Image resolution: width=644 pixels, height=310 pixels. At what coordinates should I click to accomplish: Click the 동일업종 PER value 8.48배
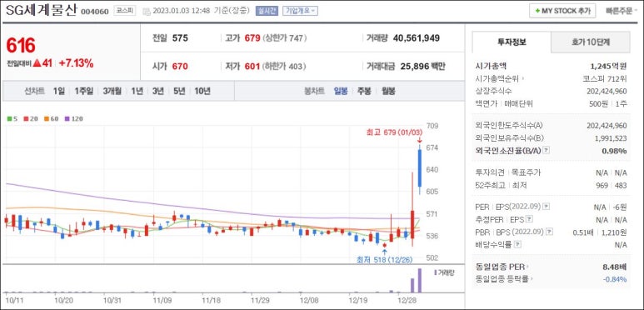(x=615, y=267)
